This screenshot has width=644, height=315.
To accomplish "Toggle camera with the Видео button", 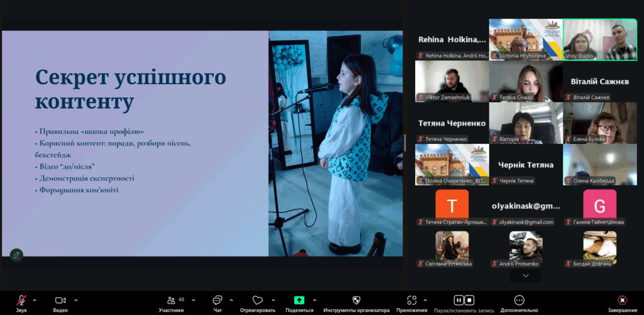I will coord(60,301).
